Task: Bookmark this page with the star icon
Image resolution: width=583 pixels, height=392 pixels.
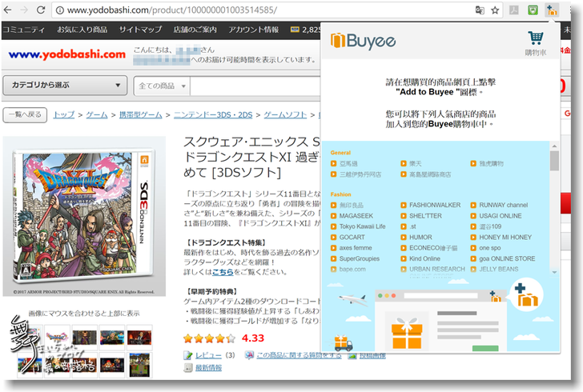Action: point(496,10)
